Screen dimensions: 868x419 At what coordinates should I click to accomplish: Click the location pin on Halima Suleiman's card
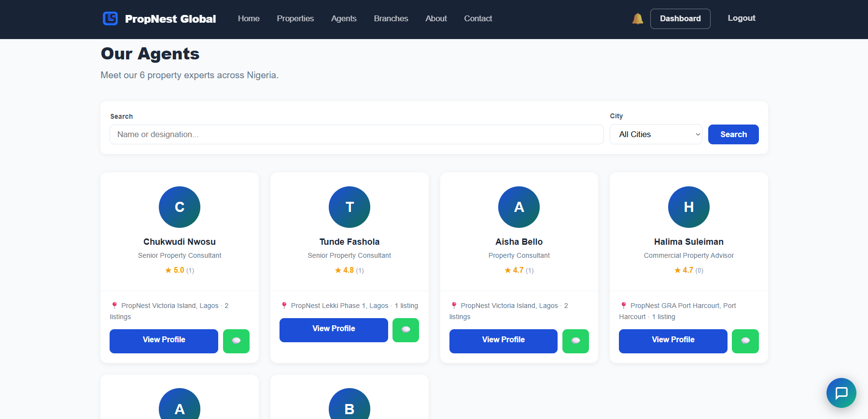624,306
